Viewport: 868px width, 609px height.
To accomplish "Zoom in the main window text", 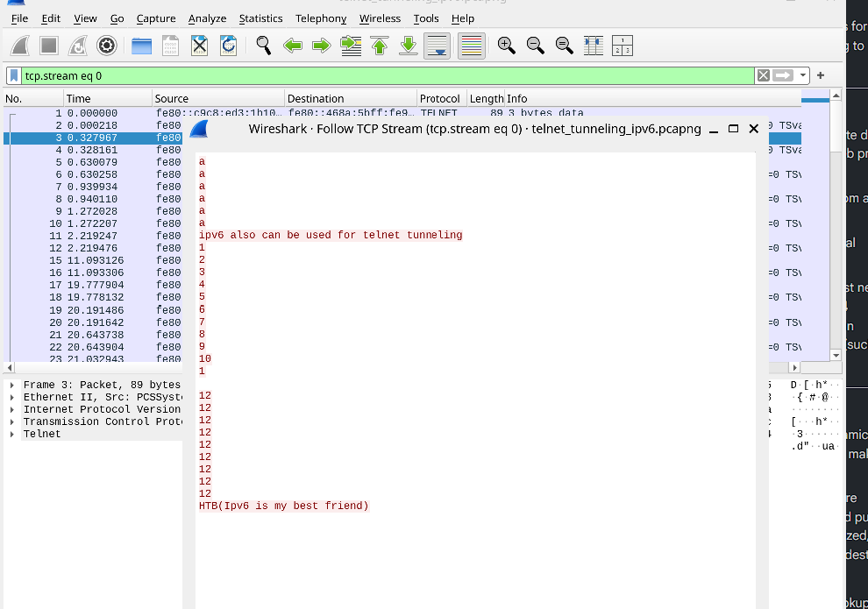I will (x=507, y=46).
